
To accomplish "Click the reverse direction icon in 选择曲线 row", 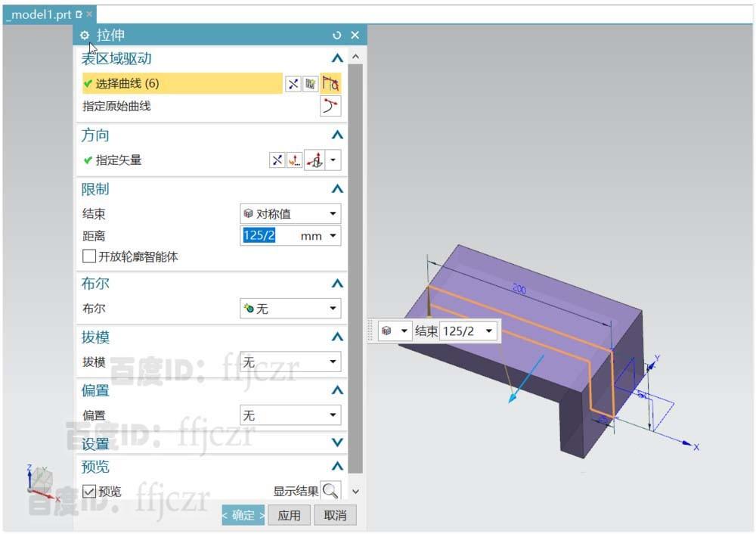I will click(x=293, y=84).
